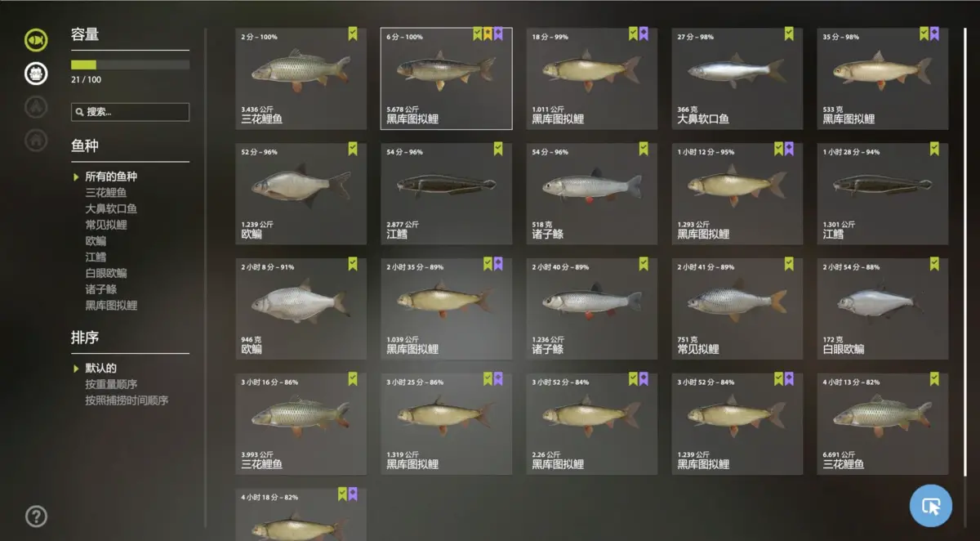Open the dimmed home sidebar icon
Viewport: 980px width, 541px height.
point(36,140)
